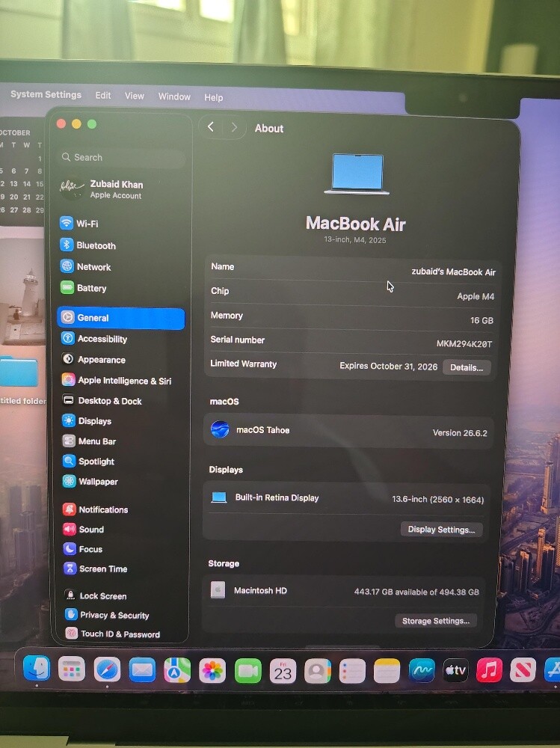The height and width of the screenshot is (748, 560).
Task: Launch FaceTime from the Dock
Action: click(247, 671)
